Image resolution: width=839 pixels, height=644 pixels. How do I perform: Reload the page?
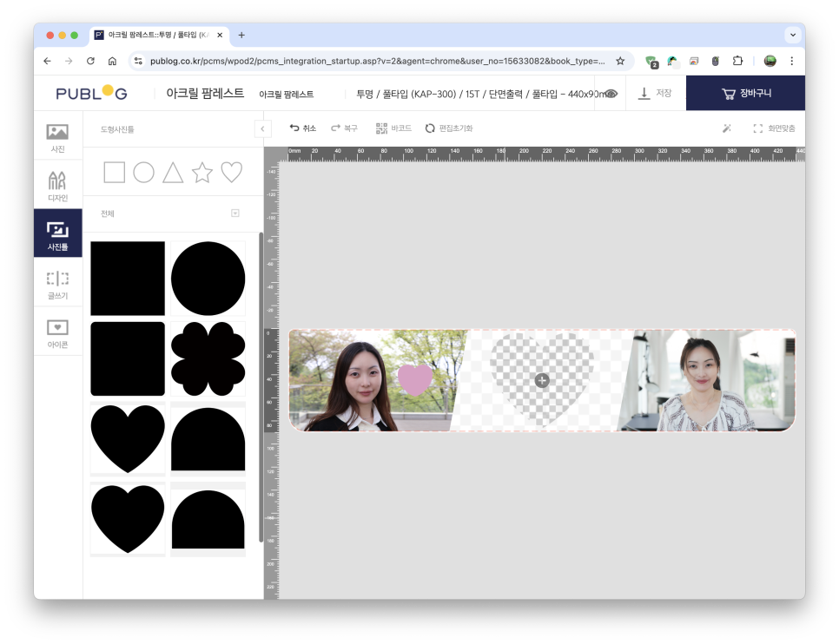coord(90,61)
